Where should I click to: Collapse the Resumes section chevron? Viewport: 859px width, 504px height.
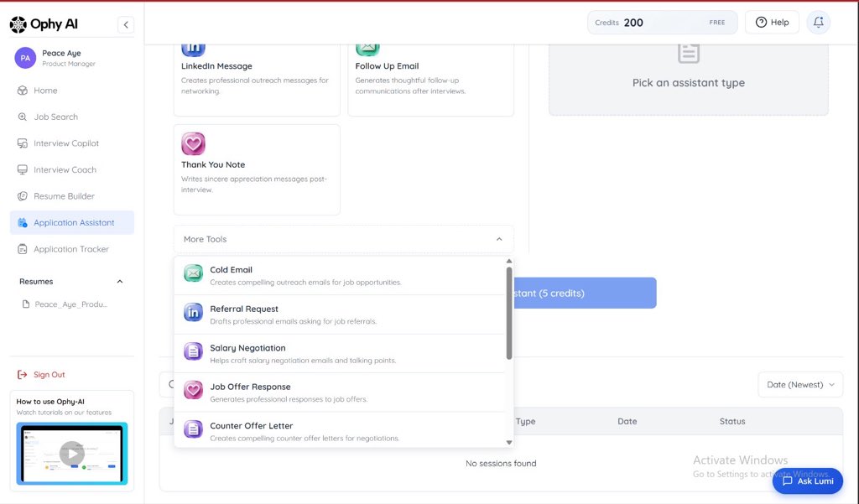click(x=120, y=282)
